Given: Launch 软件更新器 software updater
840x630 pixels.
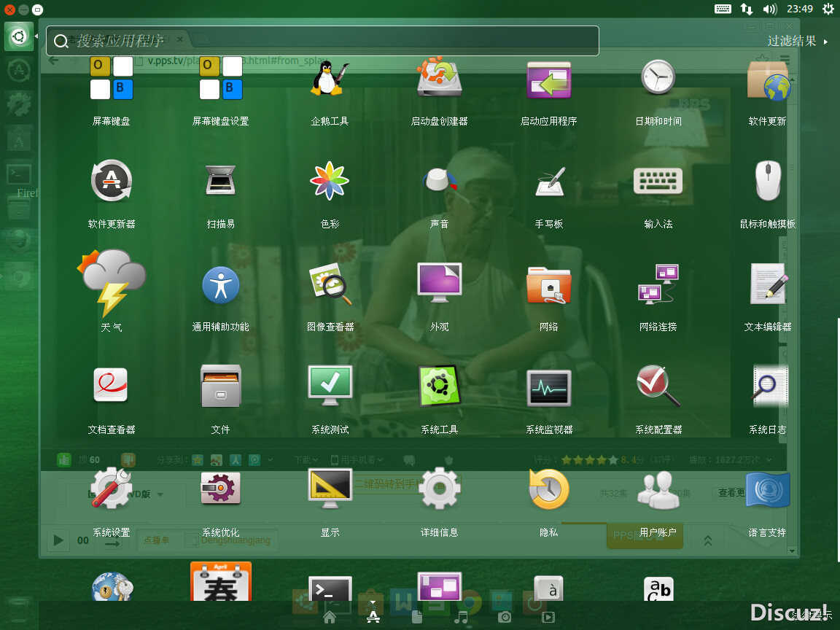Looking at the screenshot, I should (112, 181).
